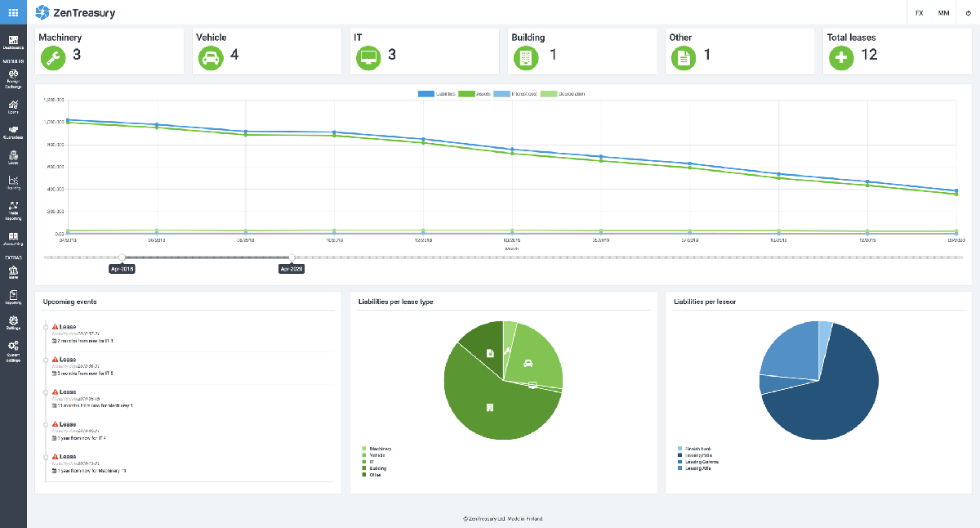The height and width of the screenshot is (528, 980).
Task: Click the Other document icon
Action: click(684, 58)
